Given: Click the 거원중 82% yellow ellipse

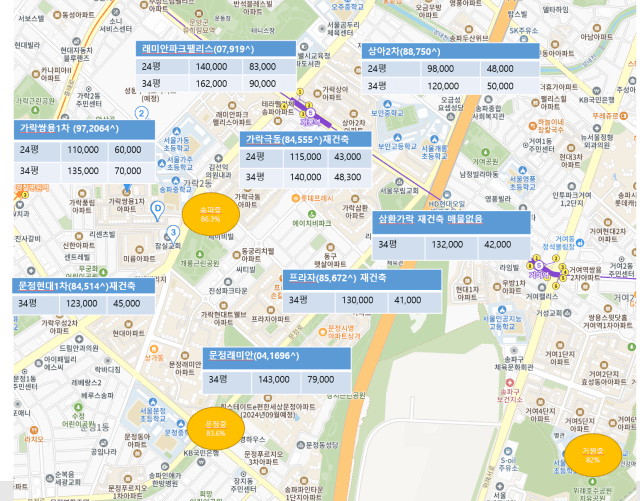Looking at the screenshot, I should click(x=593, y=455).
